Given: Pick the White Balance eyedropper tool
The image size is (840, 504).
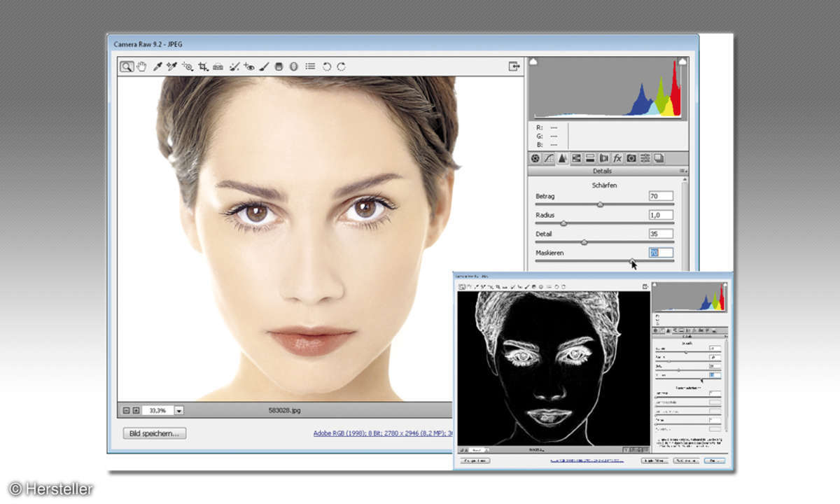Looking at the screenshot, I should 157,66.
